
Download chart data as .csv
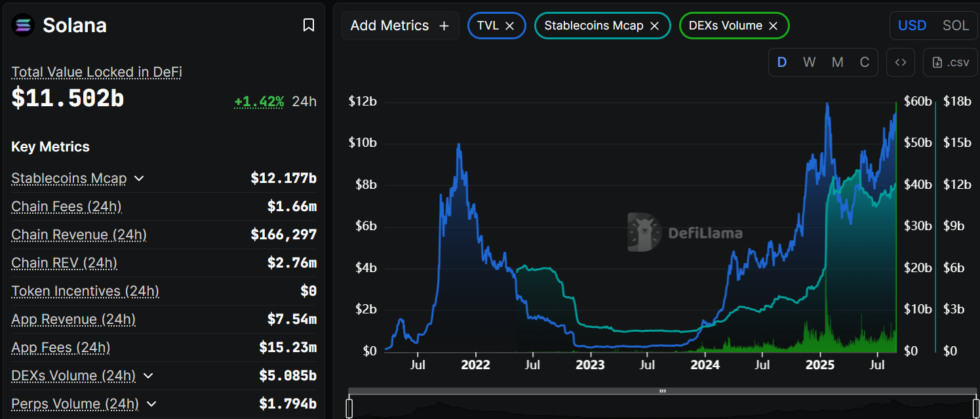(950, 62)
